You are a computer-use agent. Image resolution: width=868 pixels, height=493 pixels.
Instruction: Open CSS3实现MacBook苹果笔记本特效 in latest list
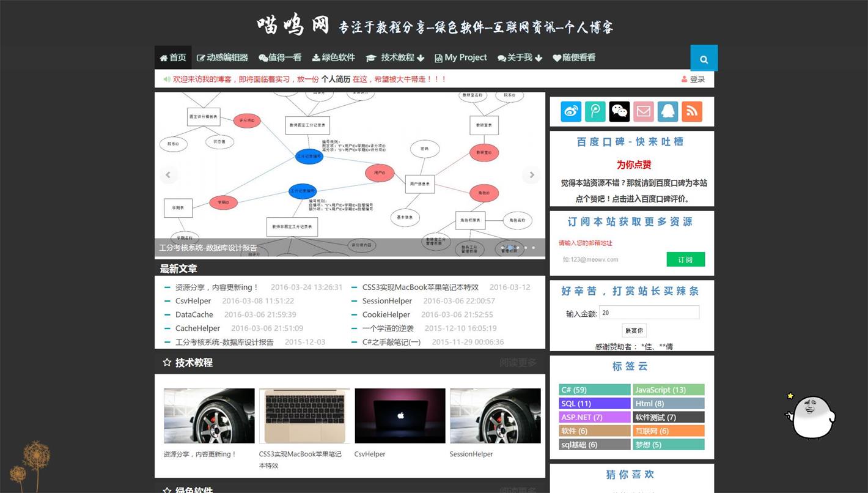421,287
